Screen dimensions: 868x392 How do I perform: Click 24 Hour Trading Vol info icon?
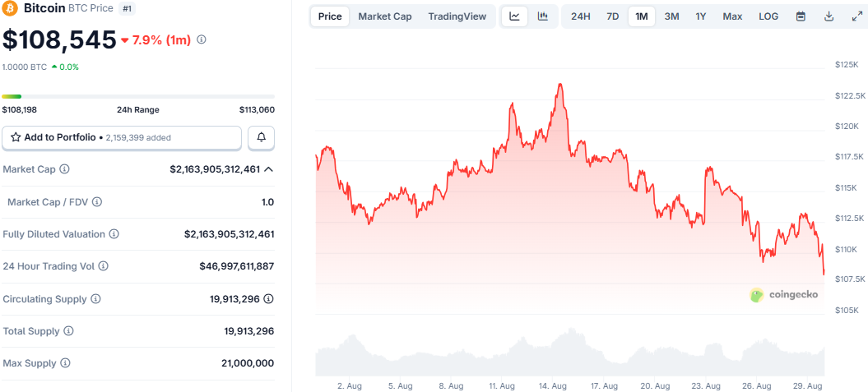pyautogui.click(x=103, y=266)
